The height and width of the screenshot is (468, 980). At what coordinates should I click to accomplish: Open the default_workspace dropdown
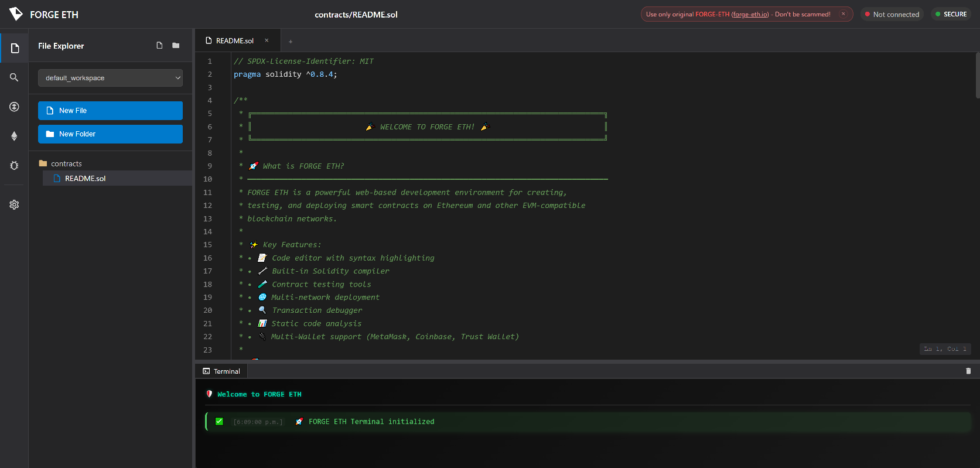click(110, 78)
